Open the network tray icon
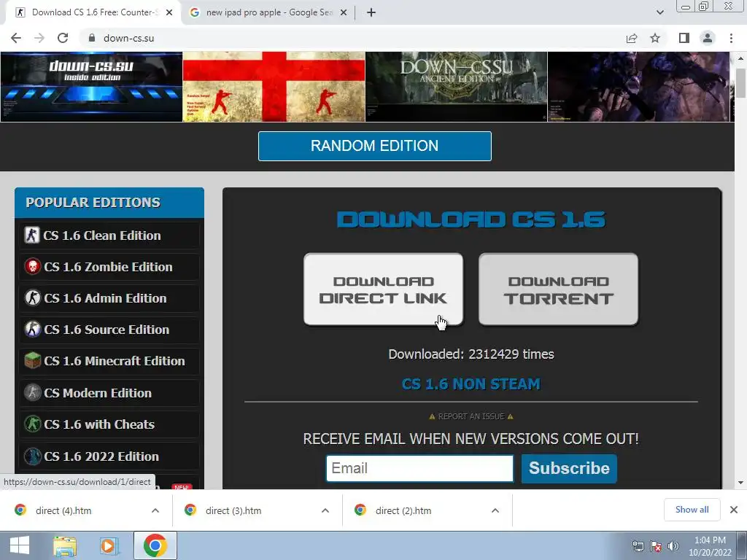This screenshot has width=747, height=560. pos(638,546)
